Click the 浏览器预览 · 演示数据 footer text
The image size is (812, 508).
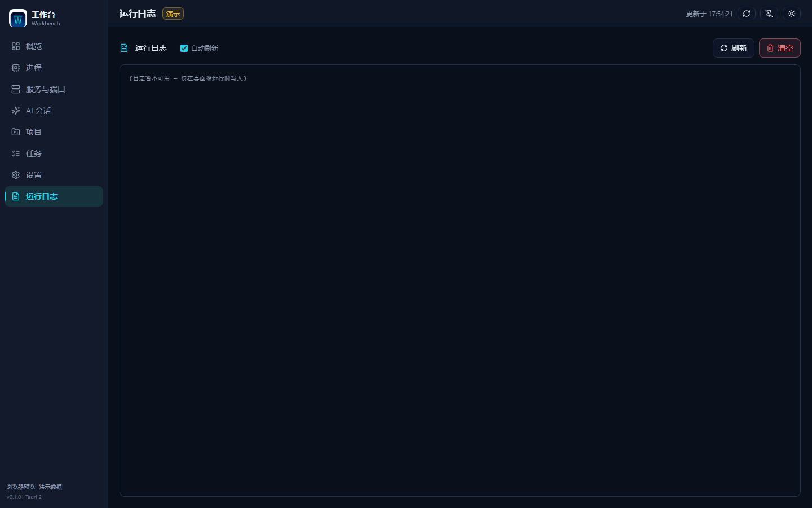click(x=34, y=487)
